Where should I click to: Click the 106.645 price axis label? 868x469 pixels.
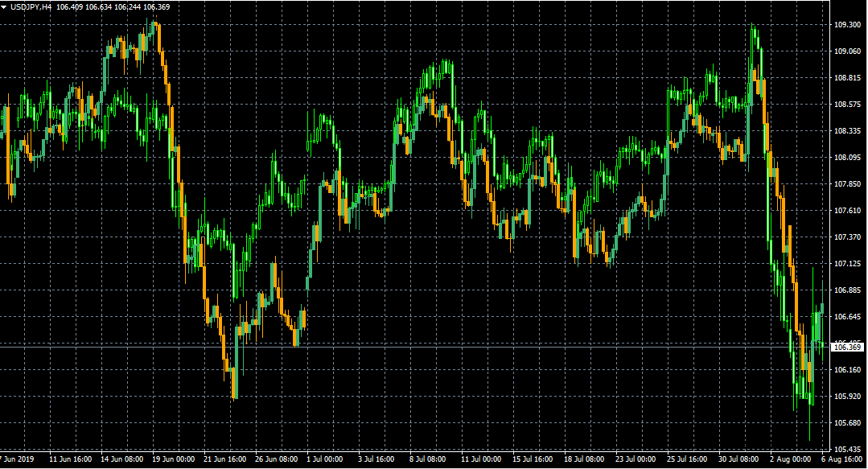847,317
